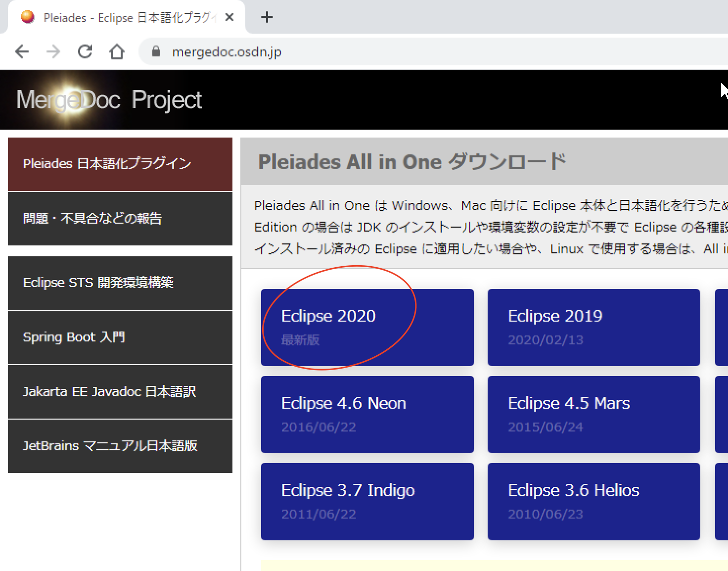Open a new browser tab
728x571 pixels.
(267, 17)
